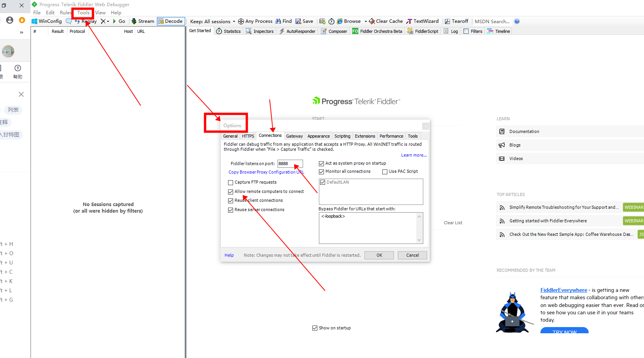Click Copy Browser Proxy Configuration URL link
Viewport: 644px width, 358px height.
[x=266, y=172]
